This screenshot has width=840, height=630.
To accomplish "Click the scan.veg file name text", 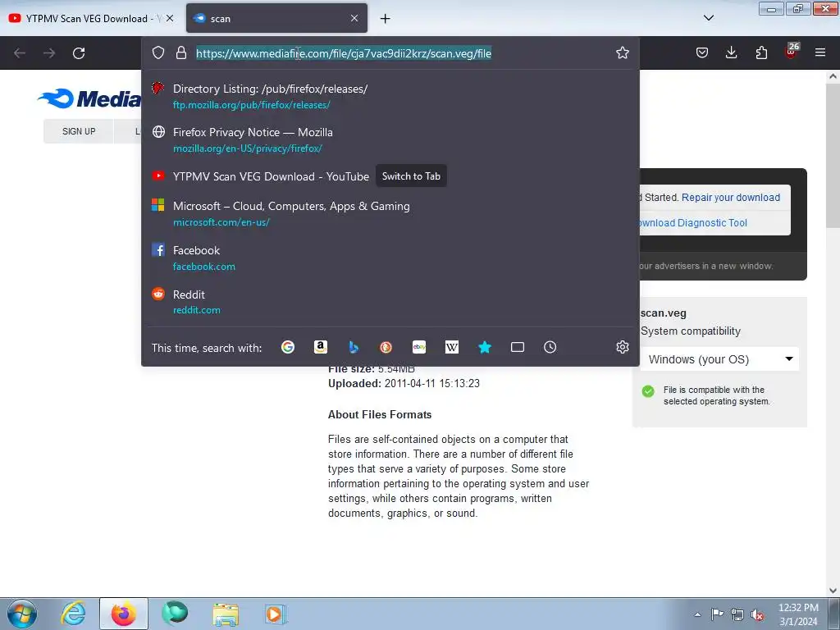I will [x=663, y=313].
